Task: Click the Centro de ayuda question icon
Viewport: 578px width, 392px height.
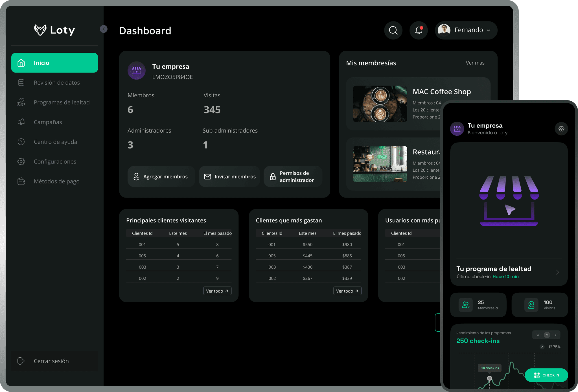Action: click(21, 142)
